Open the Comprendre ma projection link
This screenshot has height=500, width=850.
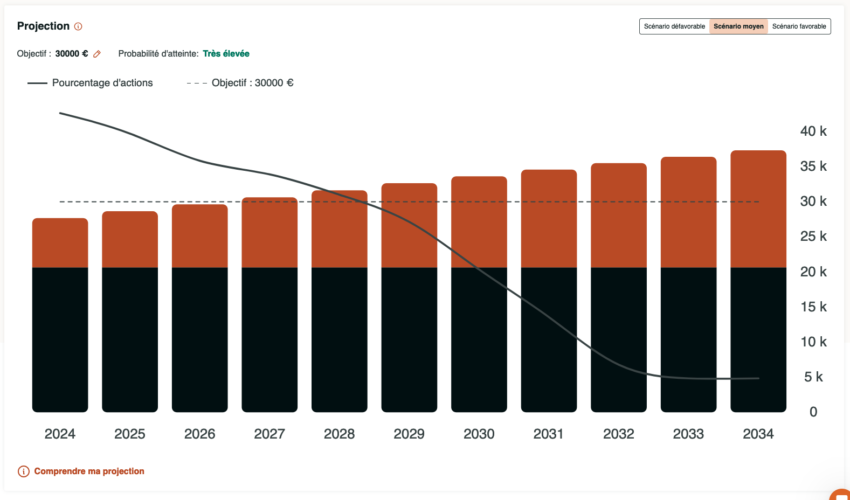point(89,471)
